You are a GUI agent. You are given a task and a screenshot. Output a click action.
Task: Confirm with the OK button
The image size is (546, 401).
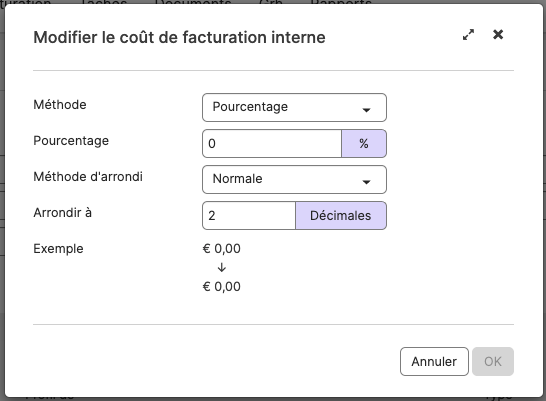(493, 361)
